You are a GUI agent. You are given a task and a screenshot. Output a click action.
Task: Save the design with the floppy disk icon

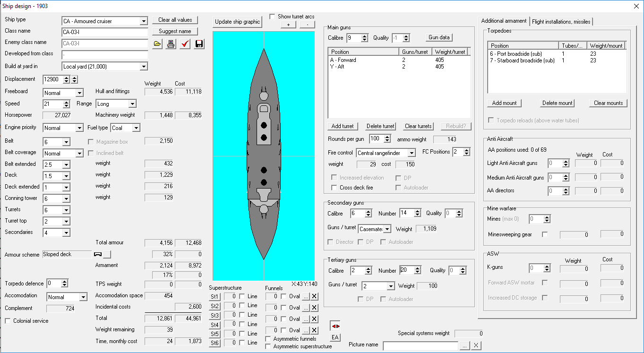pyautogui.click(x=199, y=44)
